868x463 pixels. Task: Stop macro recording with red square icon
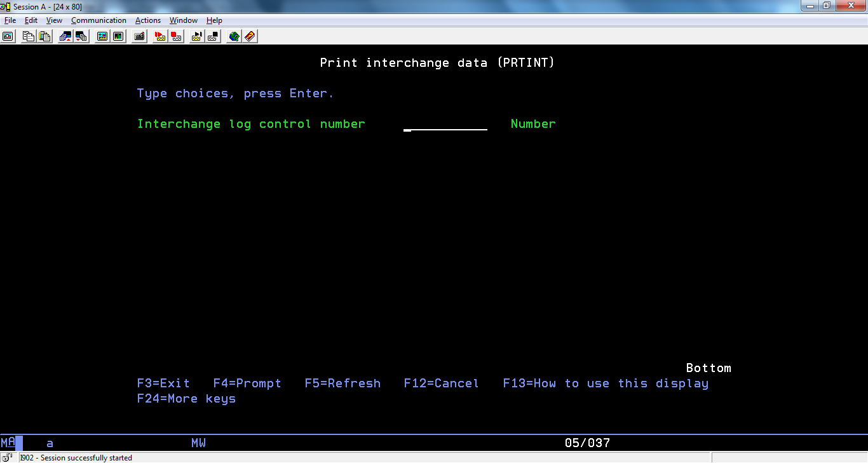point(176,36)
